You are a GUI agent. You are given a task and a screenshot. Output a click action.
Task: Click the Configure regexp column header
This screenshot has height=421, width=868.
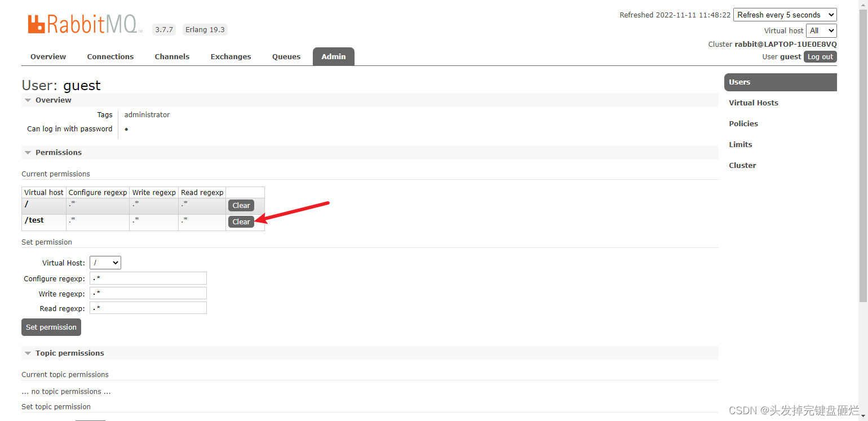pyautogui.click(x=98, y=192)
